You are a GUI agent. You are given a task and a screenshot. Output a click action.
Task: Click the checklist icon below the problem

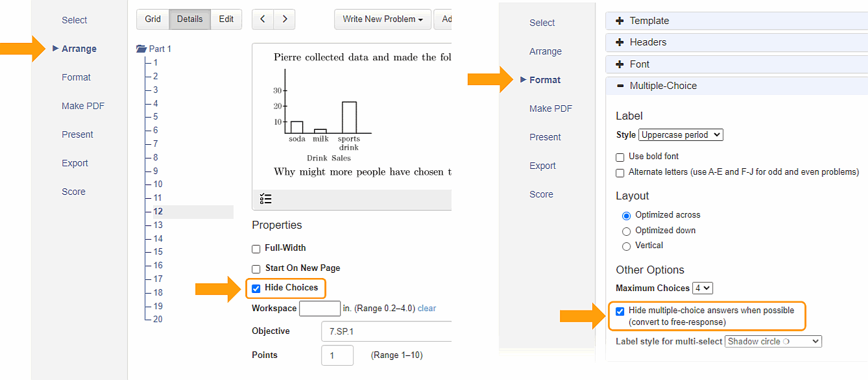coord(265,199)
